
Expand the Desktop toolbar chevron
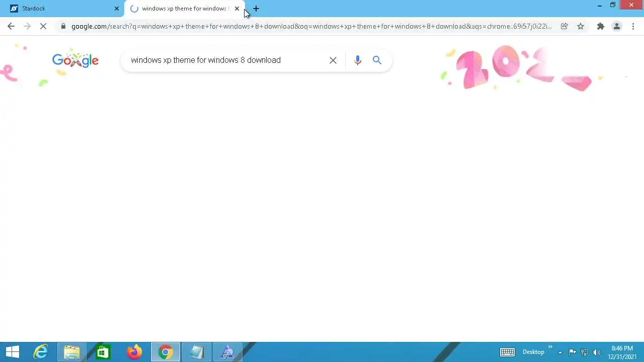click(550, 347)
